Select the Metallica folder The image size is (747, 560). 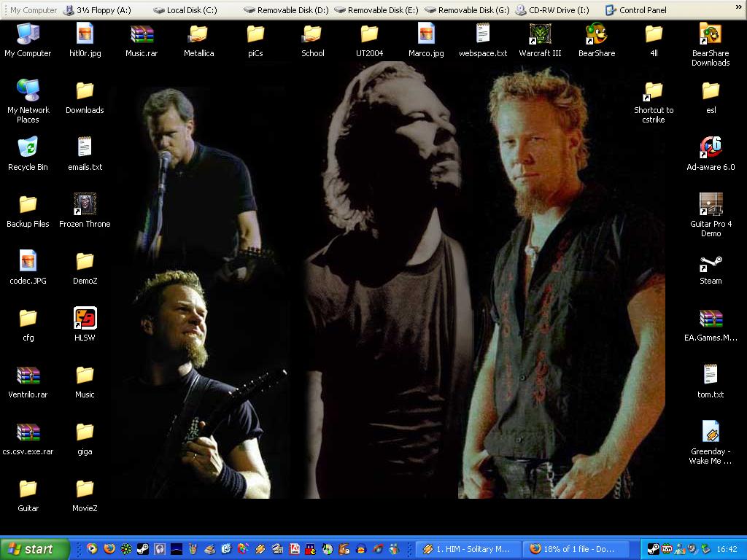click(198, 35)
